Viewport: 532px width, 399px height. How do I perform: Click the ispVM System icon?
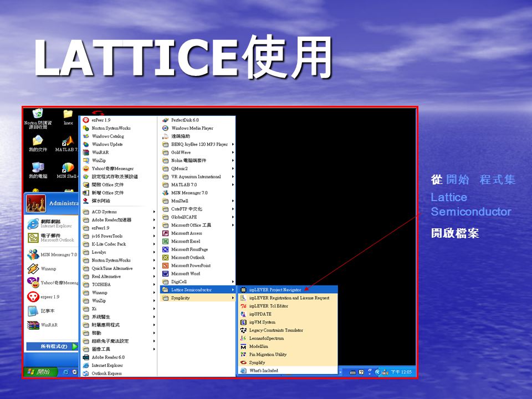[243, 323]
